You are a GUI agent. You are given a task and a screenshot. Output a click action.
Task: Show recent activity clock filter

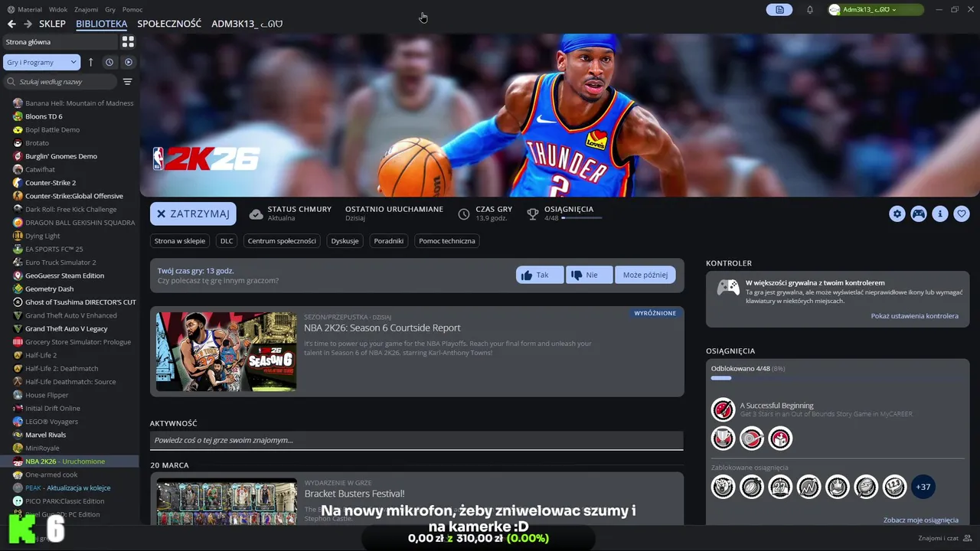pos(109,62)
